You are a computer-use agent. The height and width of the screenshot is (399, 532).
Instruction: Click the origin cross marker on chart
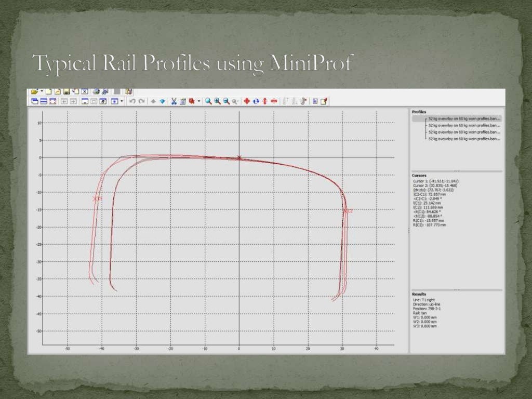coord(239,157)
